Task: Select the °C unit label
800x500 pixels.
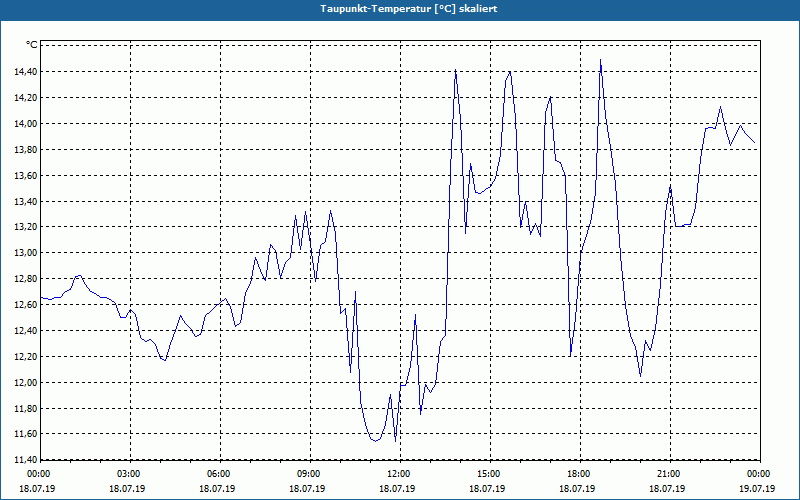Action: click(x=32, y=45)
